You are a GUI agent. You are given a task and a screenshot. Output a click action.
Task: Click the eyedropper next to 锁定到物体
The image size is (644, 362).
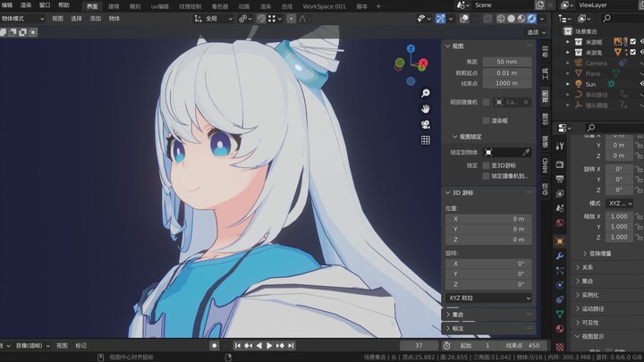click(526, 152)
